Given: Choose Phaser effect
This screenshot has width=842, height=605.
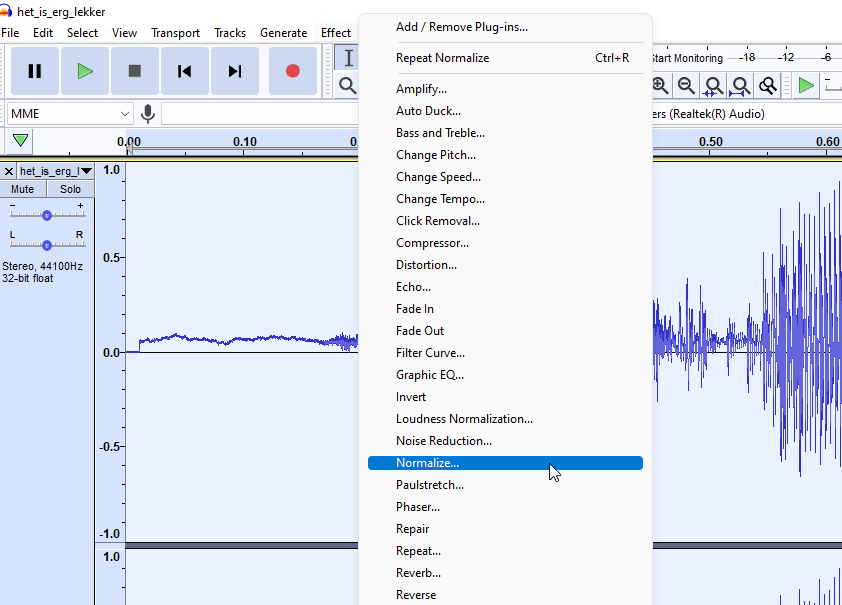Looking at the screenshot, I should click(x=505, y=507).
